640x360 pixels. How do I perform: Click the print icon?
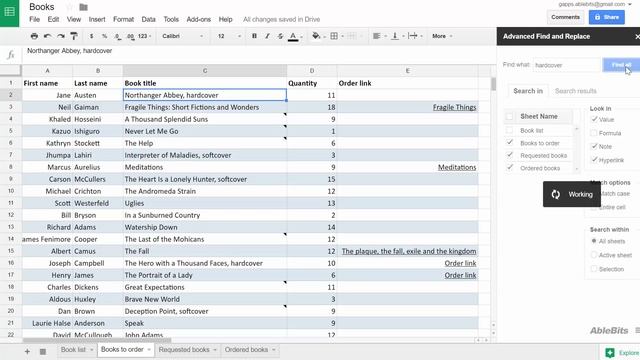34,36
